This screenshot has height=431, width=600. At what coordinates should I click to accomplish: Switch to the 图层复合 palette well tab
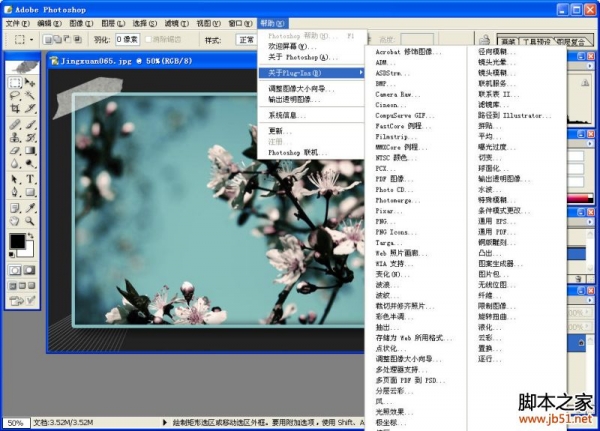pyautogui.click(x=571, y=41)
